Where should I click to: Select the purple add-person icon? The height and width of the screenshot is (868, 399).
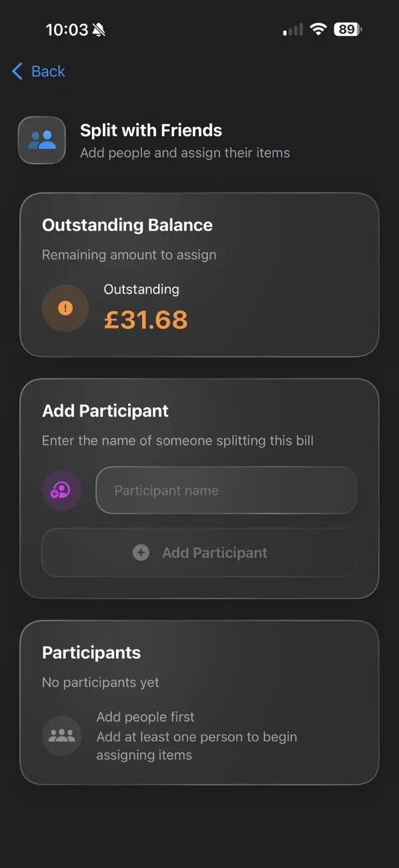[x=61, y=489]
